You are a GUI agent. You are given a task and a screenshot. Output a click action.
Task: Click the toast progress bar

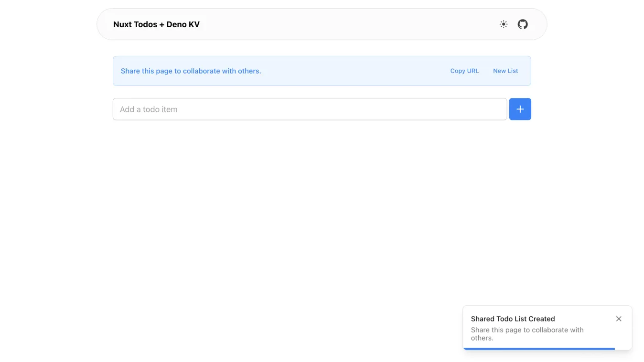[539, 349]
